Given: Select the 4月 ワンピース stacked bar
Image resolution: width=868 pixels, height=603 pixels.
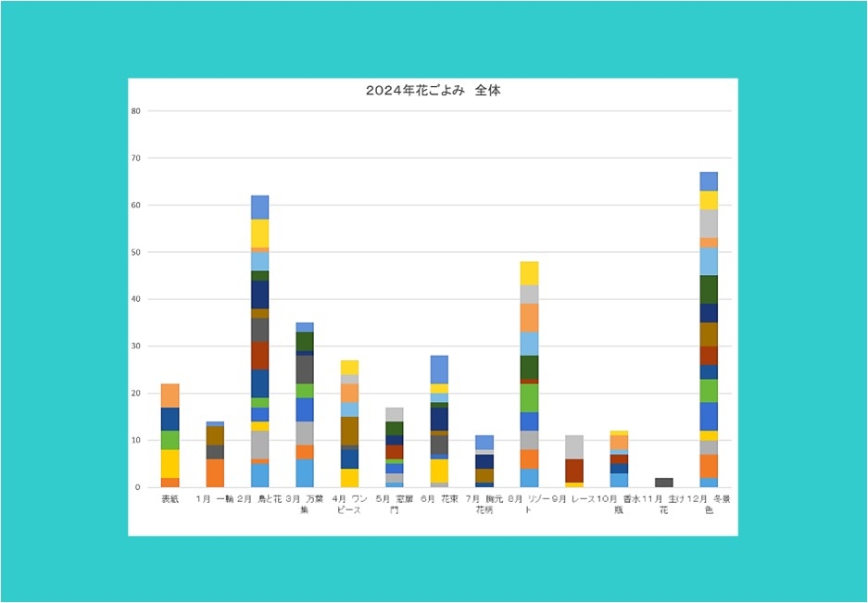Looking at the screenshot, I should [x=349, y=423].
